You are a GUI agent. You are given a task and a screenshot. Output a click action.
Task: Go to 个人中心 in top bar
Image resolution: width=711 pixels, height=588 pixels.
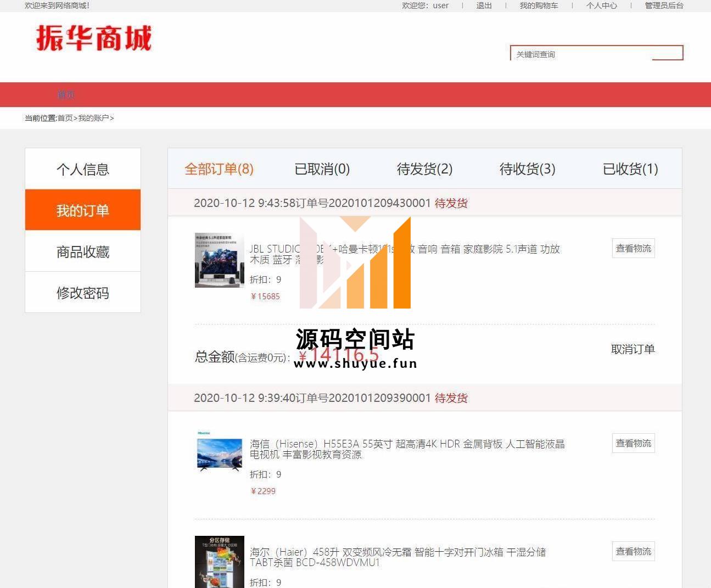[x=602, y=5]
